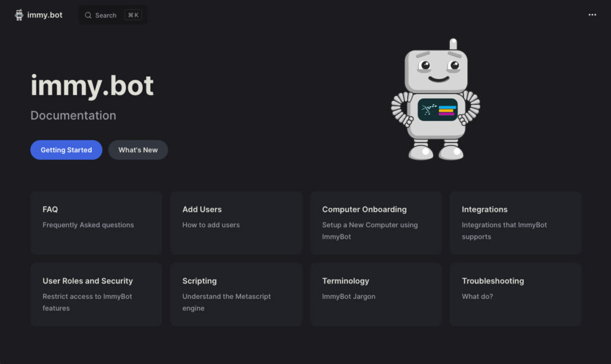Open the ellipsis overflow menu
Image resolution: width=611 pixels, height=364 pixels.
coord(592,14)
